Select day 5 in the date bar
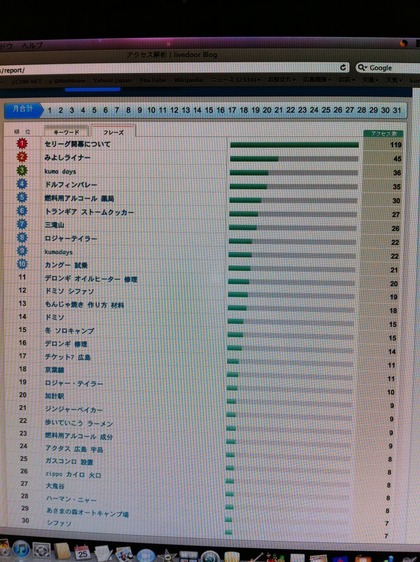This screenshot has width=420, height=562. tap(94, 110)
